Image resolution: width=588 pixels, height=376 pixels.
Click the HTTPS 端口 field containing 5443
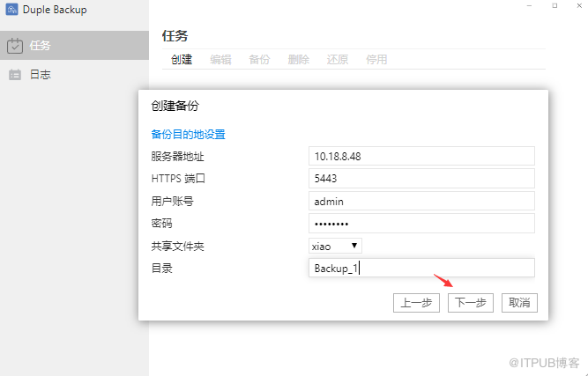pyautogui.click(x=421, y=178)
